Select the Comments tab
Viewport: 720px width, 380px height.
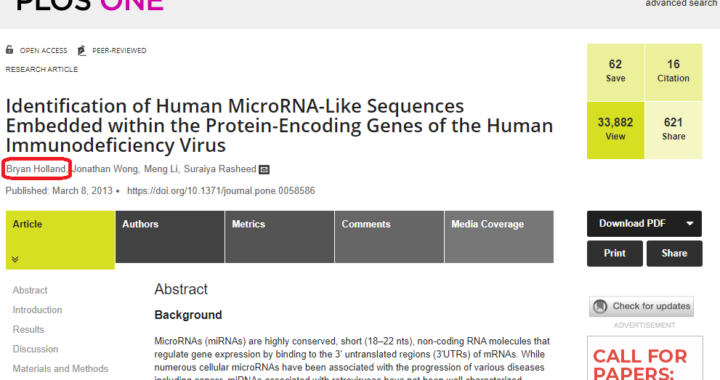pyautogui.click(x=389, y=237)
